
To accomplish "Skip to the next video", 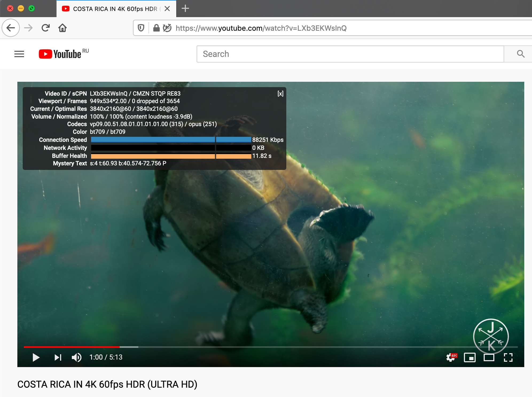I will coord(58,357).
